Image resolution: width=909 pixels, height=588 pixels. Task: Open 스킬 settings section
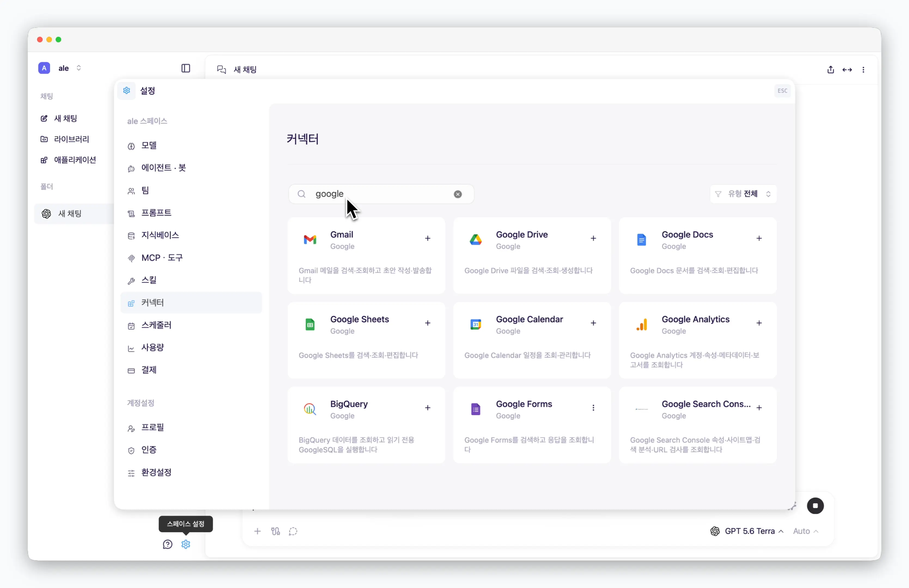191,280
